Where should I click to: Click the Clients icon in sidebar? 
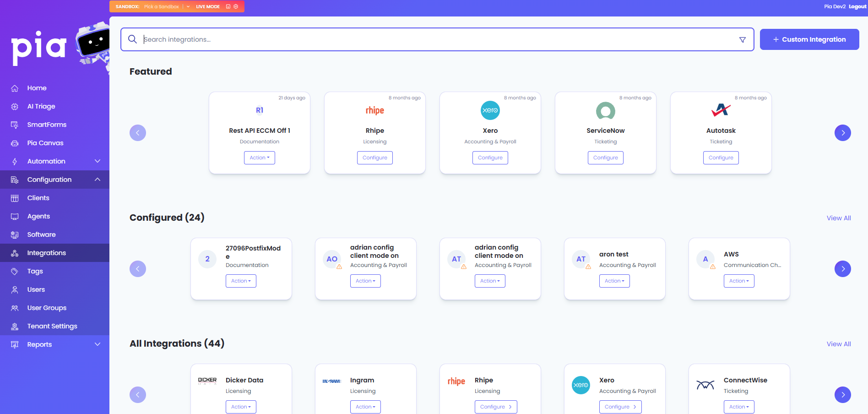pos(15,198)
